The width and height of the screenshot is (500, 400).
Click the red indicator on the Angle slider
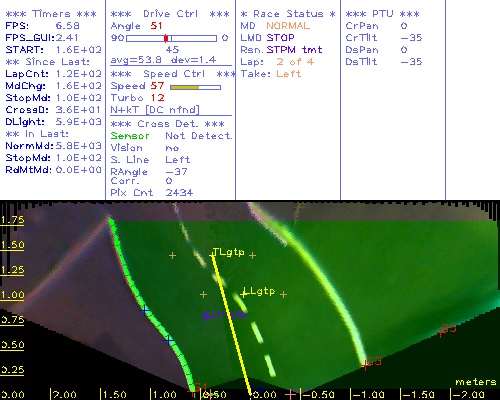(166, 38)
